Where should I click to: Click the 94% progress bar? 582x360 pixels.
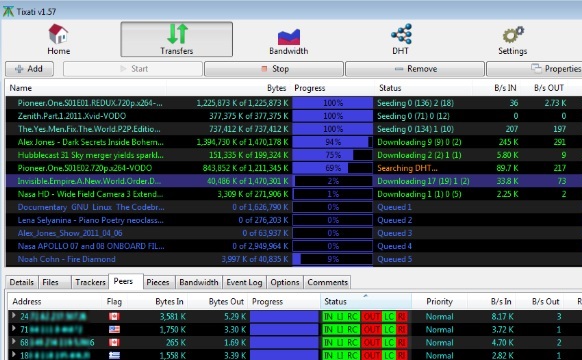(333, 142)
